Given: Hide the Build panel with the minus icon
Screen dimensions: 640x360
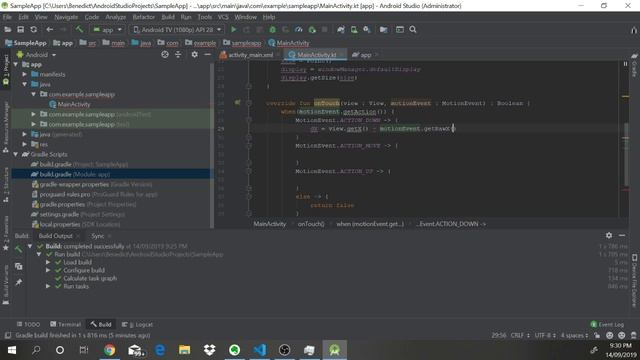Looking at the screenshot, I should 622,236.
